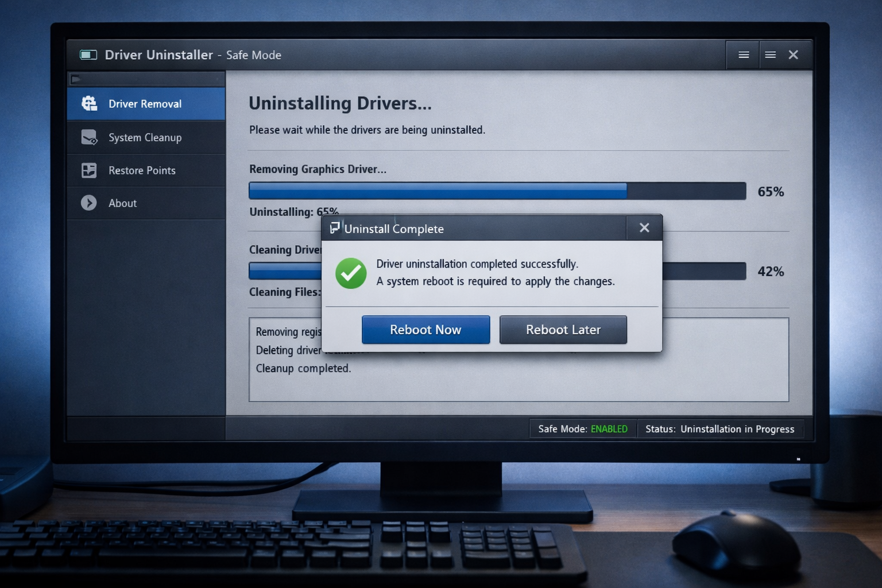Click the Uninstall Complete dialog flag icon
The width and height of the screenshot is (882, 588).
click(335, 228)
